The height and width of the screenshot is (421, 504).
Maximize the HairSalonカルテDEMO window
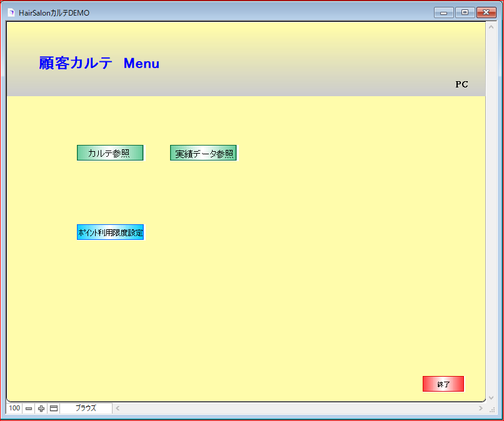coord(465,12)
